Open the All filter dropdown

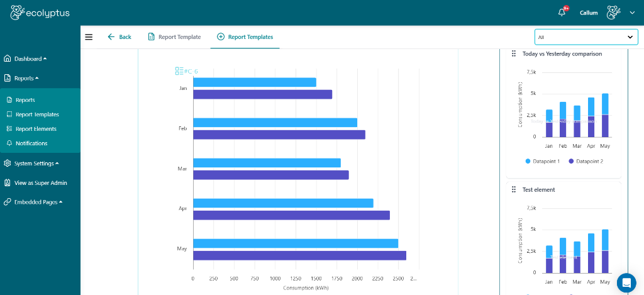[584, 37]
